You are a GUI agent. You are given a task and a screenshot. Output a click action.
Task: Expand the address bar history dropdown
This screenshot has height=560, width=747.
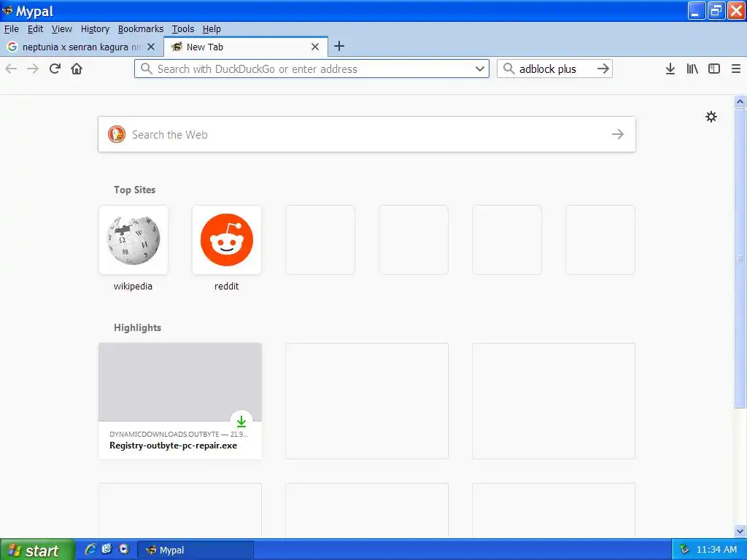click(480, 69)
